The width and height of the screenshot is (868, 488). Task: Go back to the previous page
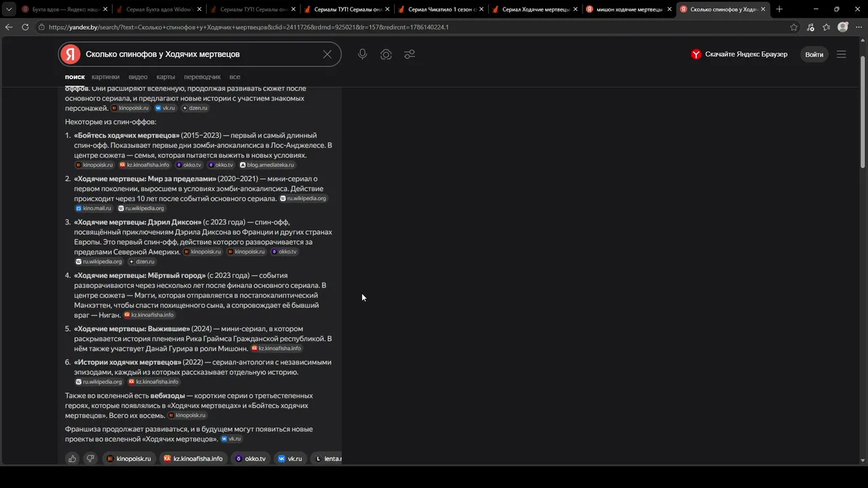(9, 27)
